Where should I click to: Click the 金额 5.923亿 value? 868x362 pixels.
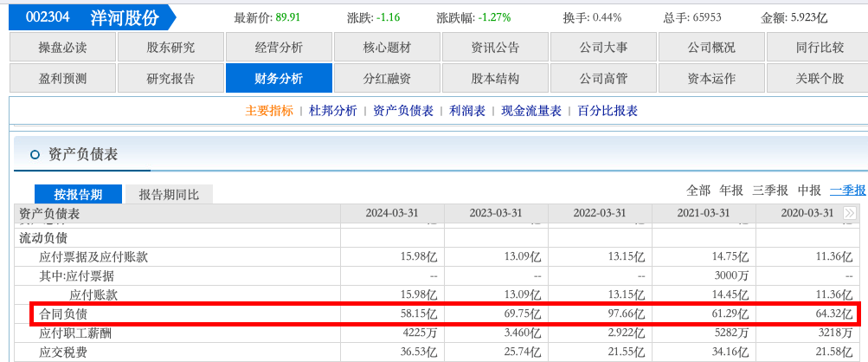794,17
